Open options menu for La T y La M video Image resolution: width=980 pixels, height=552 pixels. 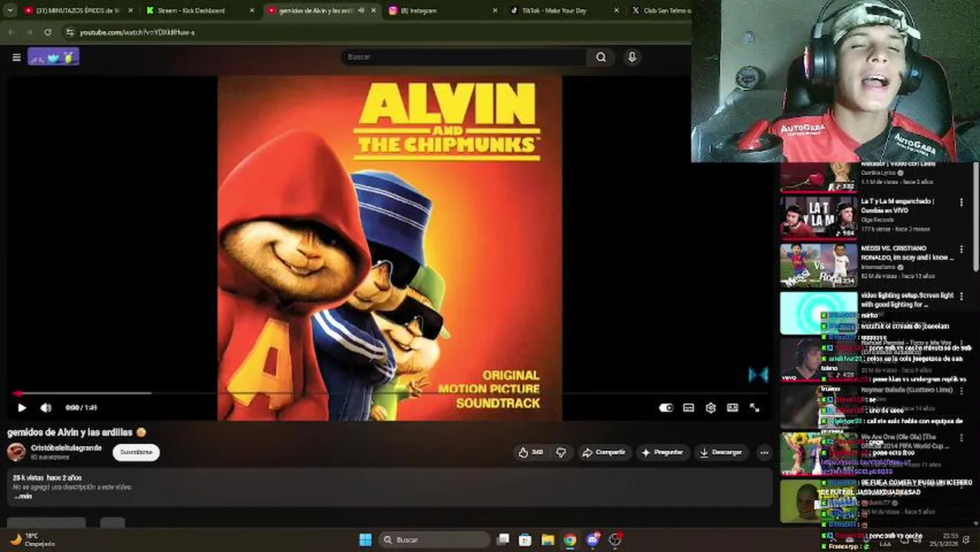tap(961, 203)
